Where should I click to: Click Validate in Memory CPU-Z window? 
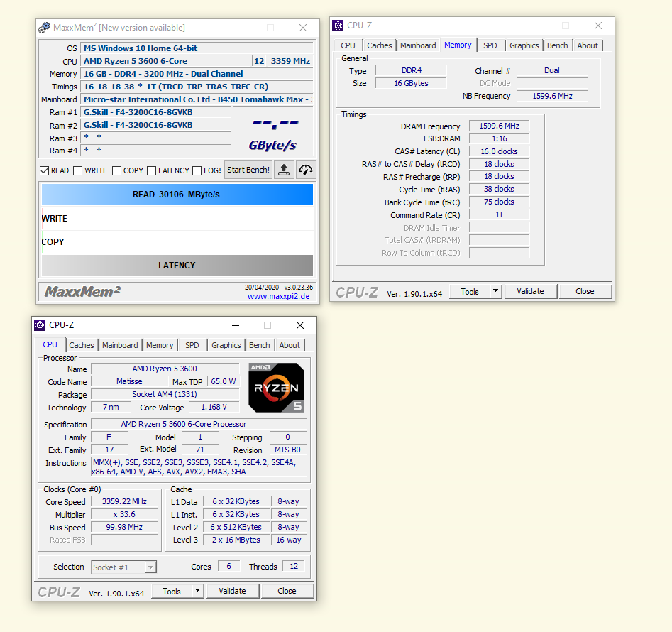tap(531, 291)
